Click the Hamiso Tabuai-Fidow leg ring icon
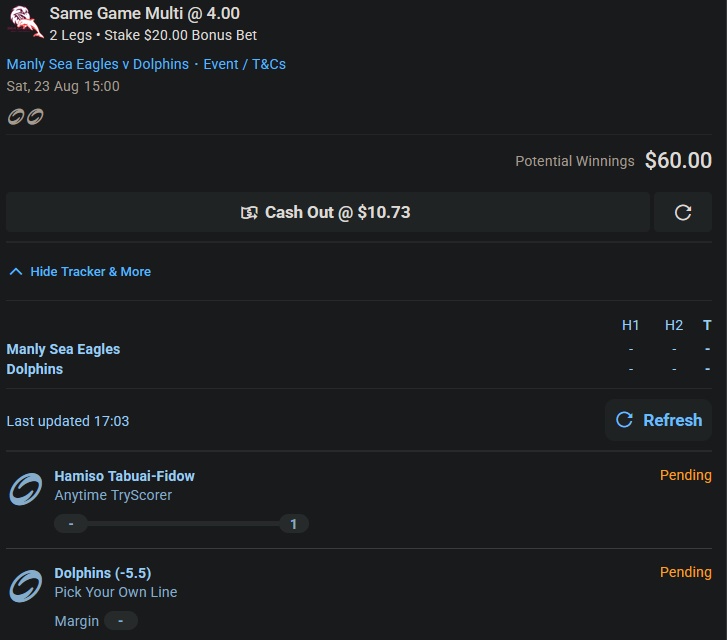The height and width of the screenshot is (640, 727). pos(26,489)
